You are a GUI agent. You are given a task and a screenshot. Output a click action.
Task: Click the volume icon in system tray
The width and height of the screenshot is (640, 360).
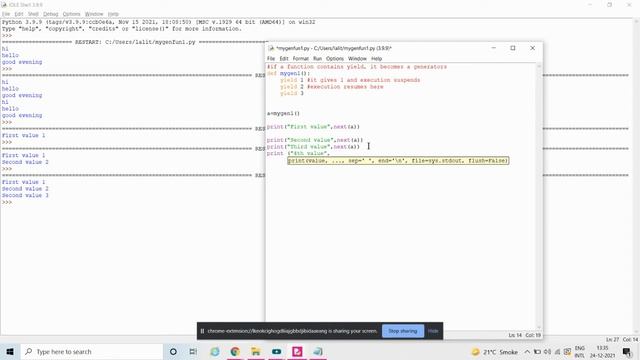pyautogui.click(x=547, y=352)
